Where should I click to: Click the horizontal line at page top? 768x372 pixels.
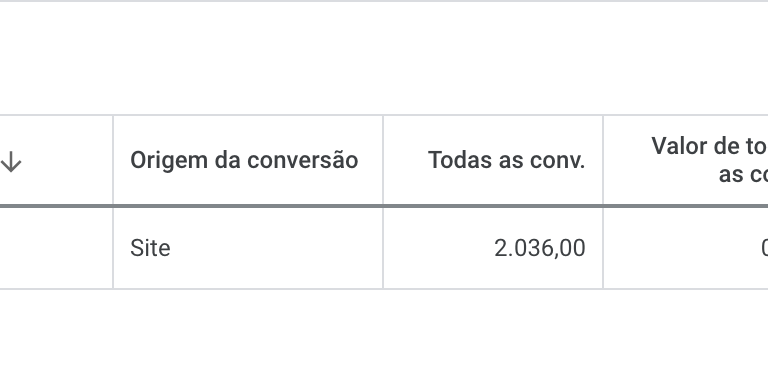384,1
